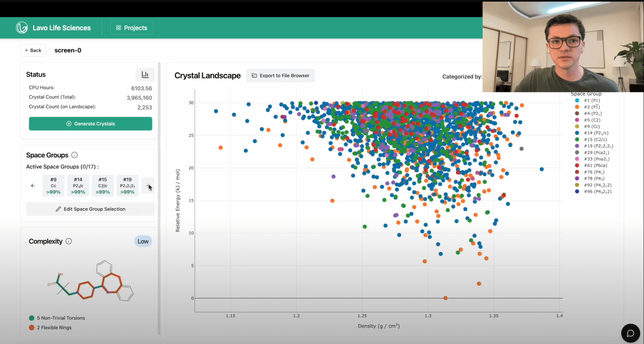The height and width of the screenshot is (344, 644).
Task: Click the left panel vertical scrollbar
Action: (x=159, y=198)
